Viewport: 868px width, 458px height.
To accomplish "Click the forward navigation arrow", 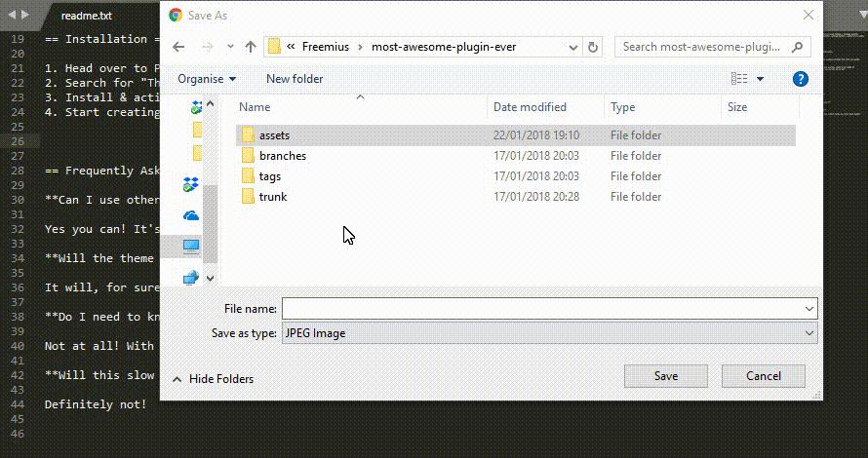I will coord(207,47).
